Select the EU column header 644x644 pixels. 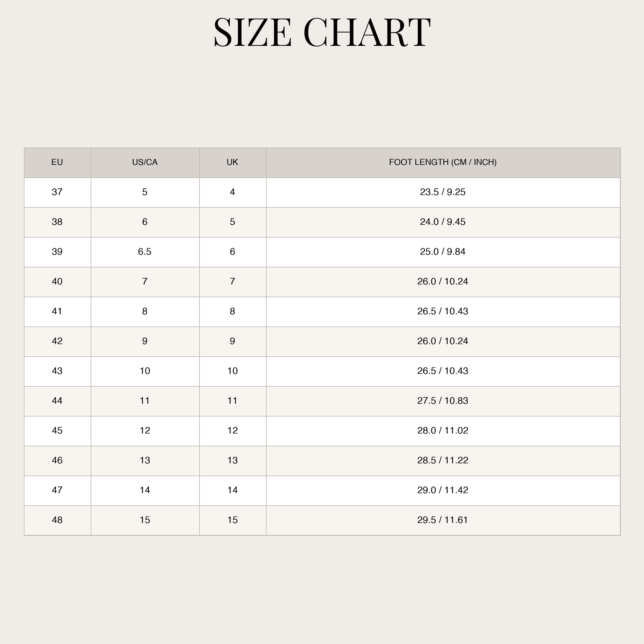[x=57, y=163]
